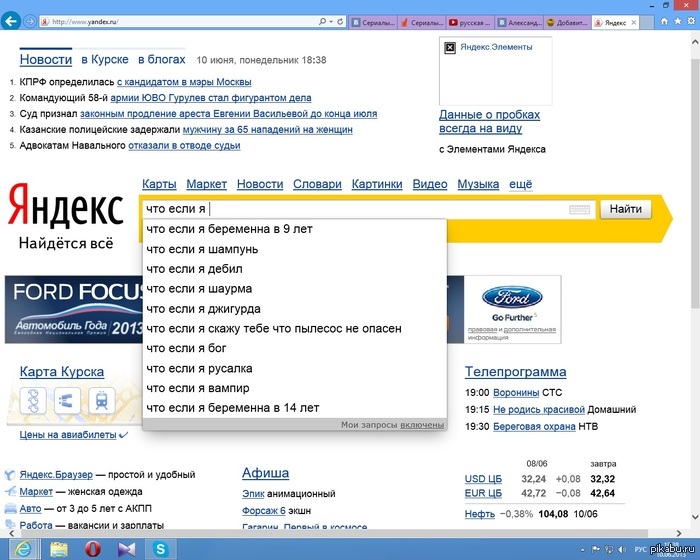This screenshot has width=700, height=560.
Task: Select suggestion 'что если я шампунь'
Action: click(295, 249)
